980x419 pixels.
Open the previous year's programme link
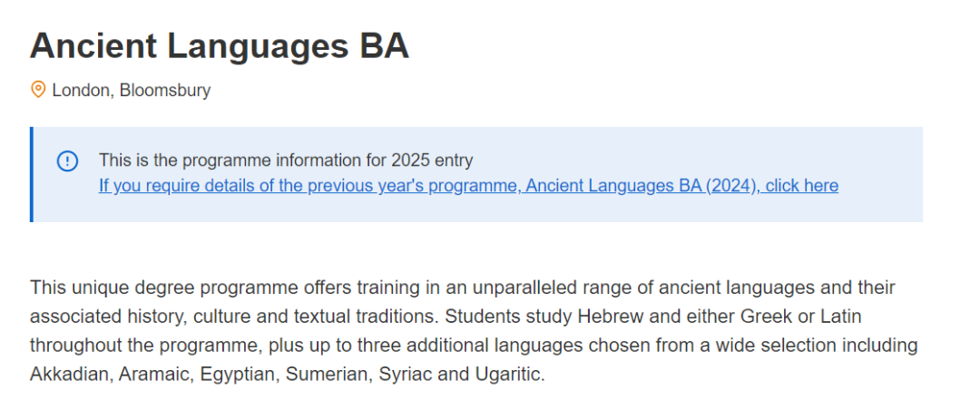(x=468, y=185)
